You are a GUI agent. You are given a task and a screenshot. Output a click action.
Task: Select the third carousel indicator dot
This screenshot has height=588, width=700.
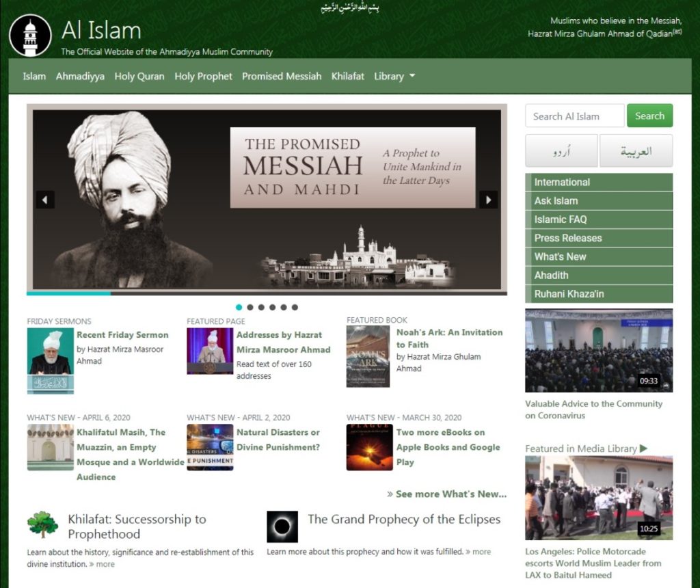(261, 307)
